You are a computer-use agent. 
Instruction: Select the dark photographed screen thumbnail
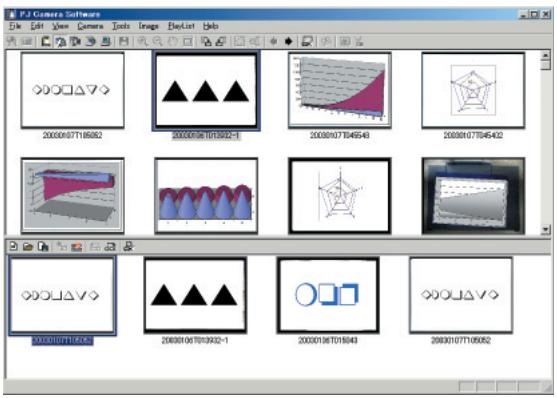(473, 196)
